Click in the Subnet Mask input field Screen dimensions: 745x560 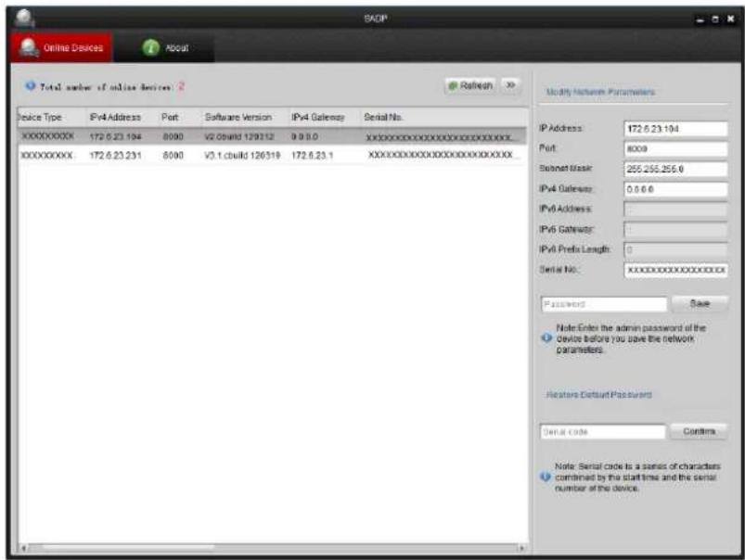(x=675, y=169)
